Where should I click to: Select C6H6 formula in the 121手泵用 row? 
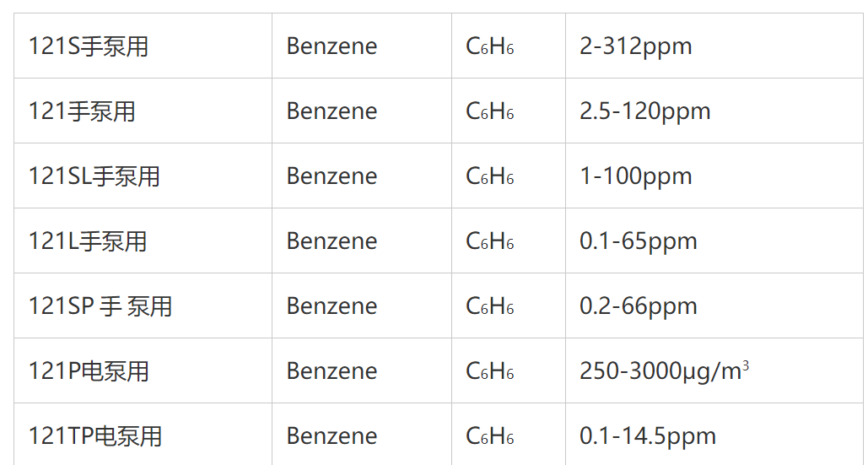click(490, 111)
